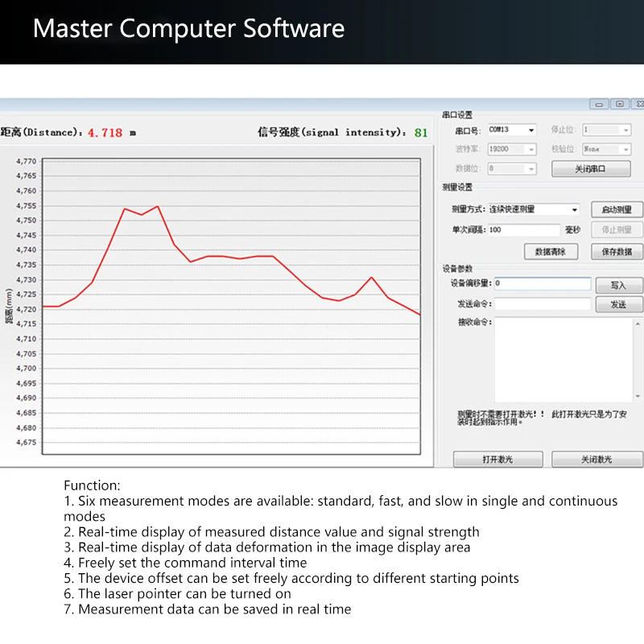Expand the 19200 baud rate dropdown

(x=512, y=149)
